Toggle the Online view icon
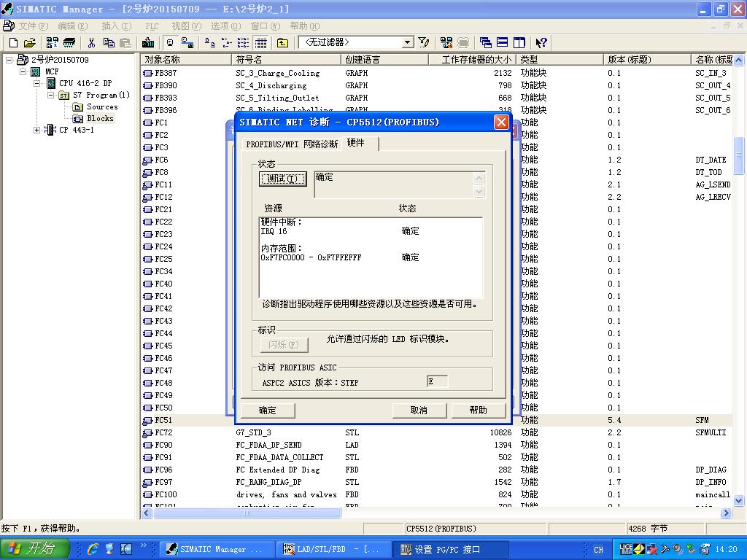The image size is (747, 560). point(187,43)
